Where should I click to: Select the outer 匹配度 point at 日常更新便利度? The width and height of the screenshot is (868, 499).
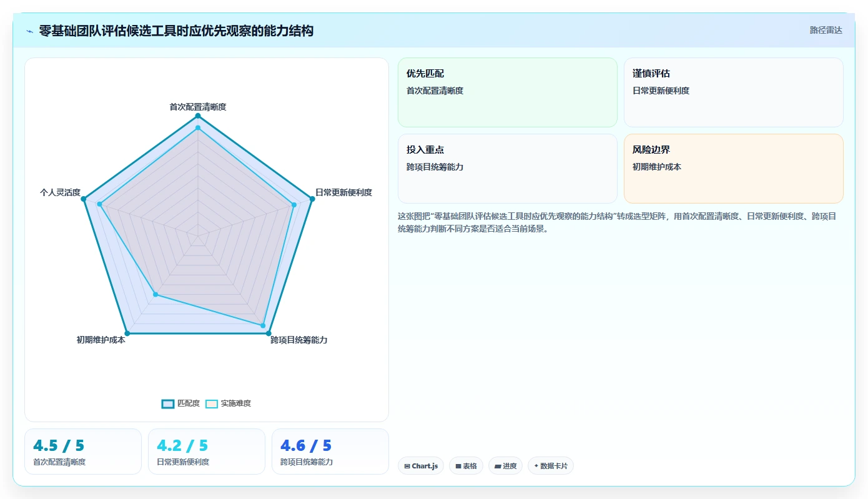pos(312,199)
